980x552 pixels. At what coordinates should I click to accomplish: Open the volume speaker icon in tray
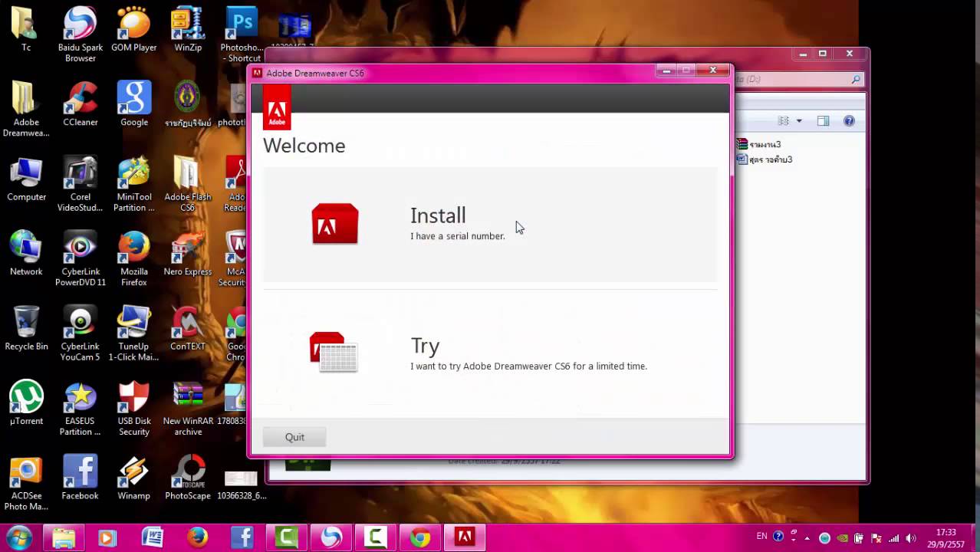pyautogui.click(x=910, y=537)
